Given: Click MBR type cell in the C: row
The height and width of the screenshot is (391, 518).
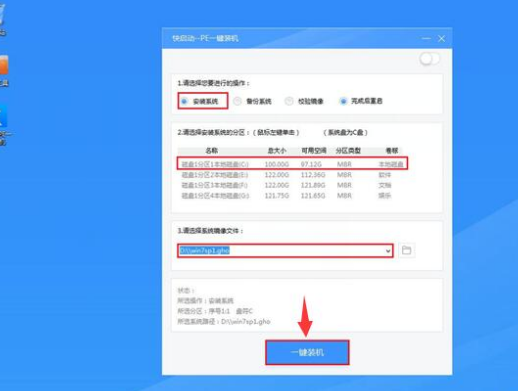Looking at the screenshot, I should point(344,164).
